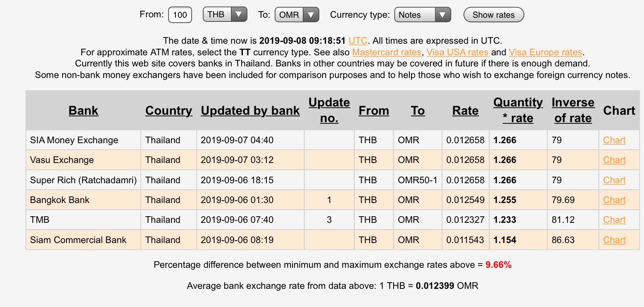Screen dimensions: 644x307
Task: Open Chart link for SIA Money Exchange
Action: [614, 140]
